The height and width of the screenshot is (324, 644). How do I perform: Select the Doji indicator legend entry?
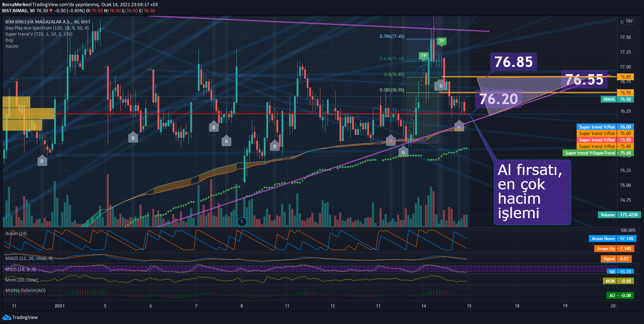pyautogui.click(x=9, y=40)
